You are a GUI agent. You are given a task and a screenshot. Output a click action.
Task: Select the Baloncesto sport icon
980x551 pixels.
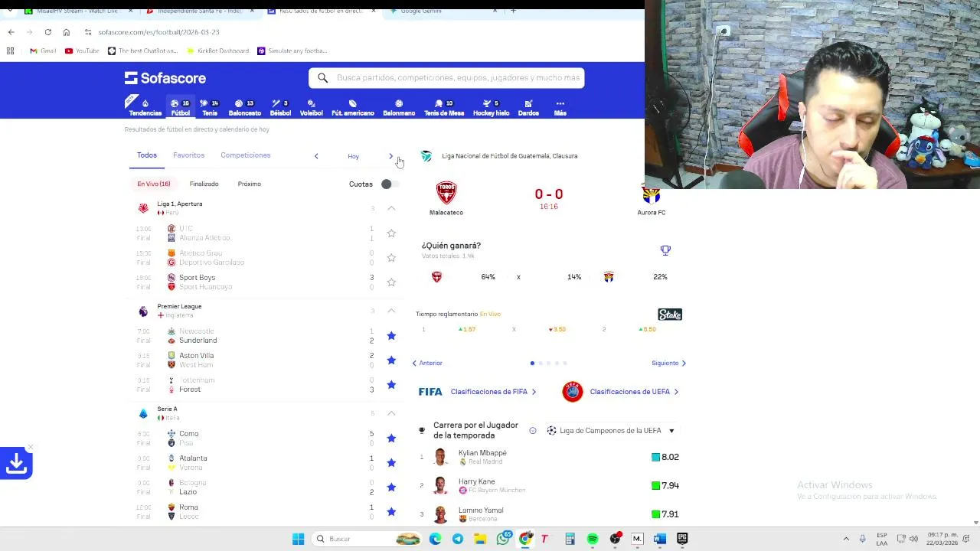244,107
